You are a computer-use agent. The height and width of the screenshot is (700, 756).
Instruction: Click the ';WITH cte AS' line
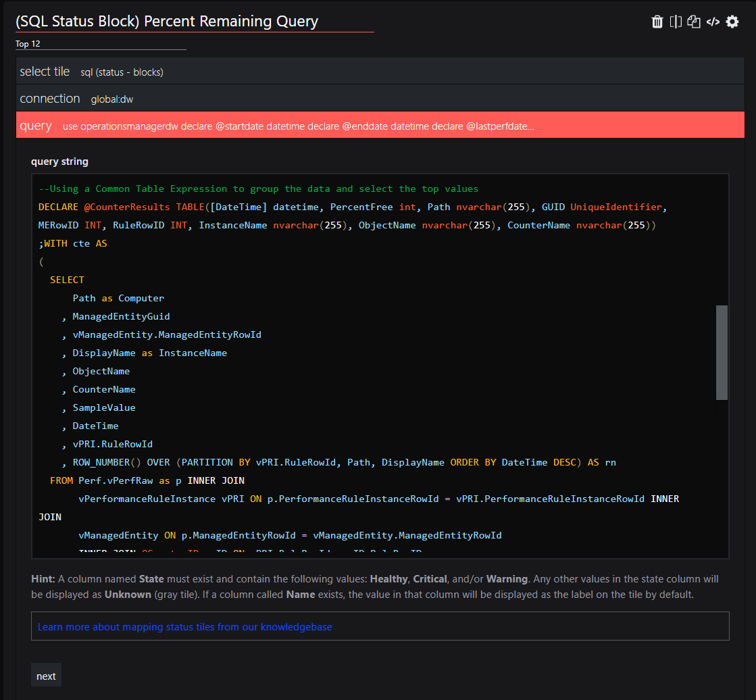click(72, 243)
